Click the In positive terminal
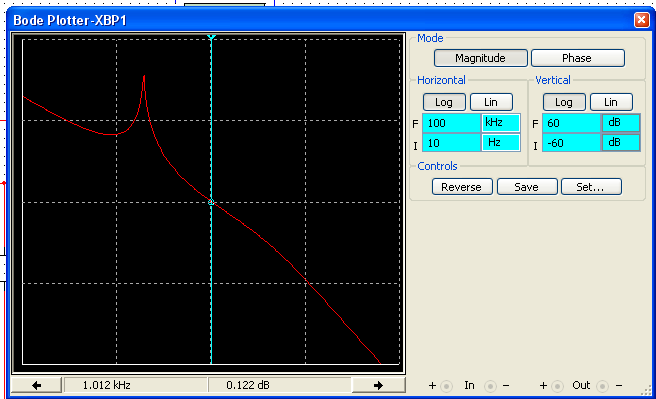Image resolution: width=656 pixels, height=399 pixels. (446, 386)
